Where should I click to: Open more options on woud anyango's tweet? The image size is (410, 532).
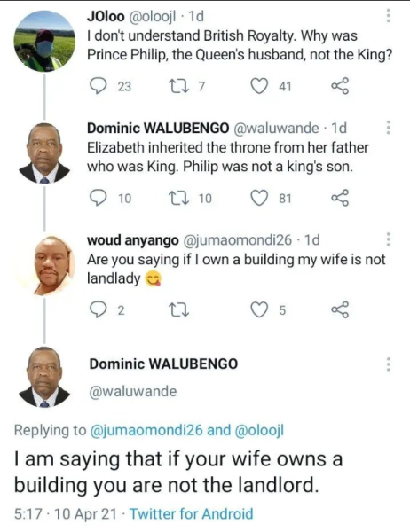[389, 239]
